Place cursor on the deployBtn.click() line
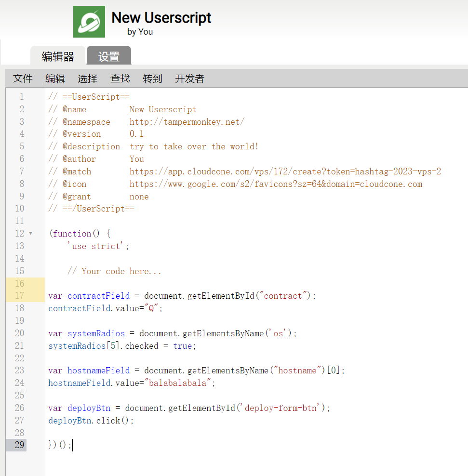 91,421
